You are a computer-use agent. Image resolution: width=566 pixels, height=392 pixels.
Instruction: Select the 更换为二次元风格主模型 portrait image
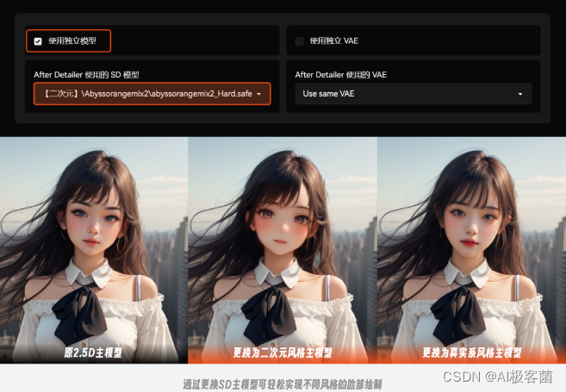[283, 250]
